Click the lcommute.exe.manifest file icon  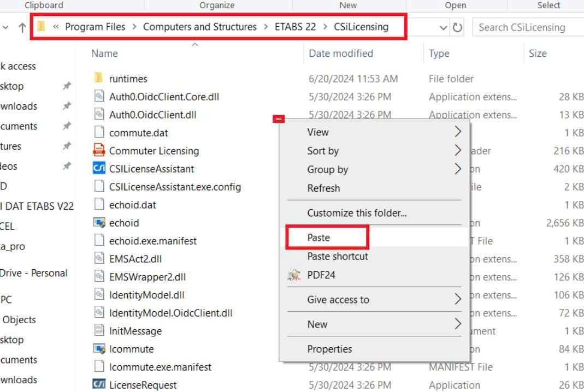click(x=99, y=366)
